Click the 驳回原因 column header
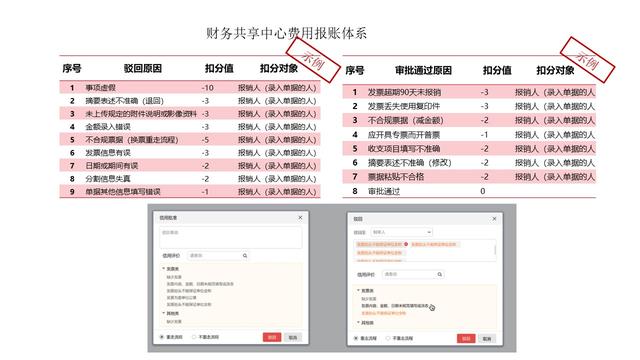This screenshot has height=360, width=640. pyautogui.click(x=143, y=69)
